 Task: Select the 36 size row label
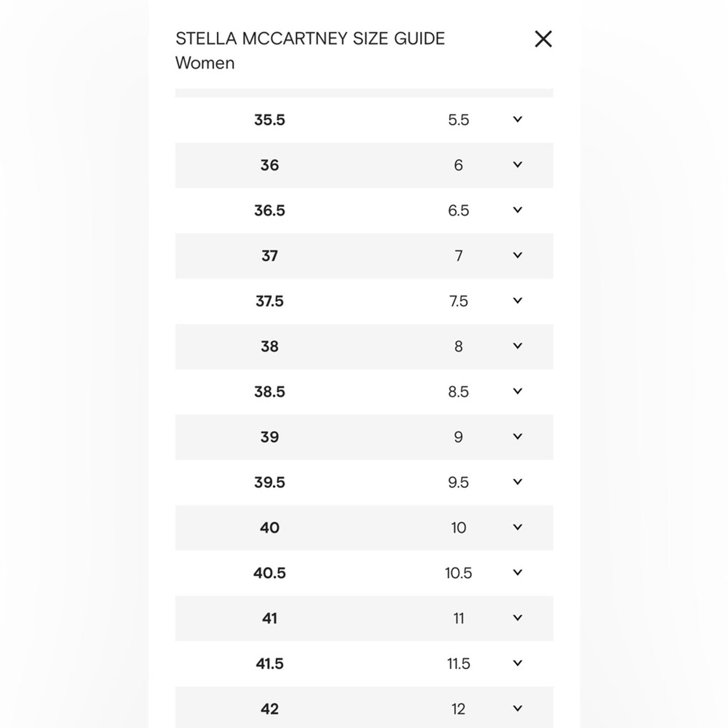tap(269, 165)
